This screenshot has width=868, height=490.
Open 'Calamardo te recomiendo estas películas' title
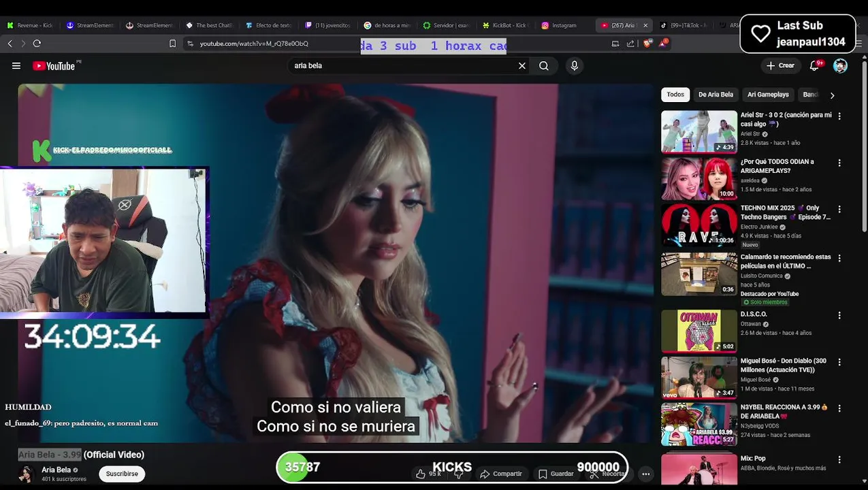coord(786,261)
